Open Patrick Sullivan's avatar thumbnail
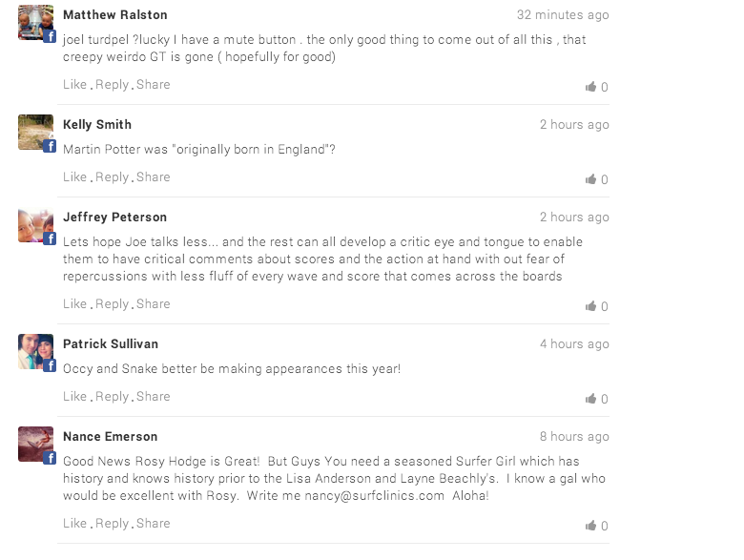Viewport: 744px width, 560px height. point(35,352)
